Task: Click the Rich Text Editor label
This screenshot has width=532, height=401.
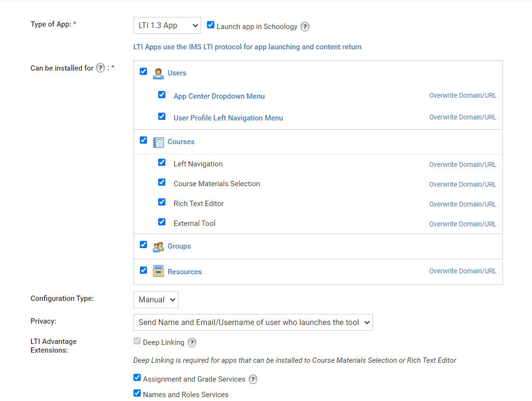Action: 198,204
